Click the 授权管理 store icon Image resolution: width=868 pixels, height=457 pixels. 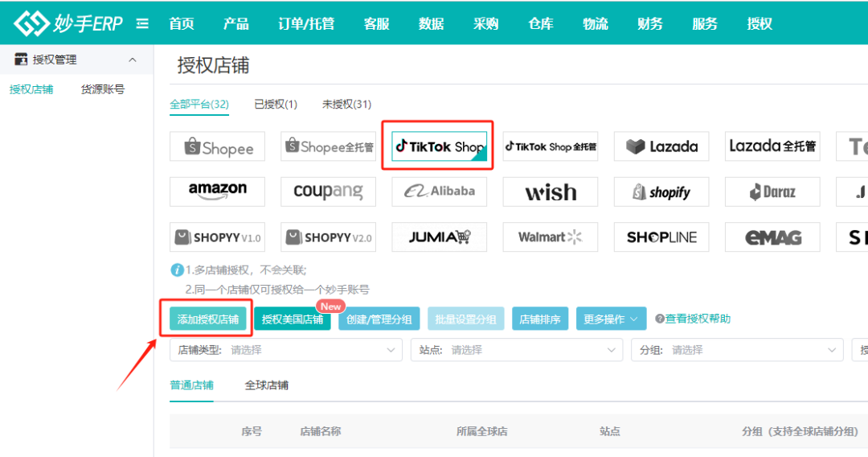[21, 60]
